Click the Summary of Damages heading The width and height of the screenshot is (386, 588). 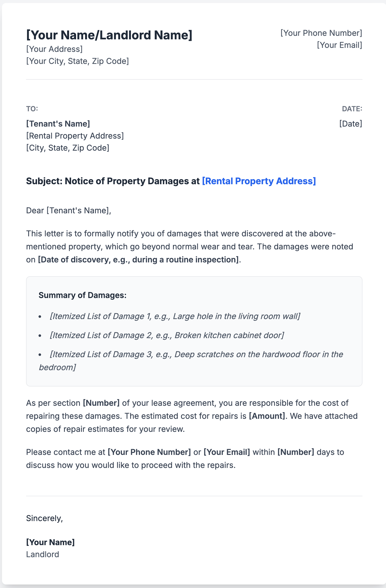82,295
